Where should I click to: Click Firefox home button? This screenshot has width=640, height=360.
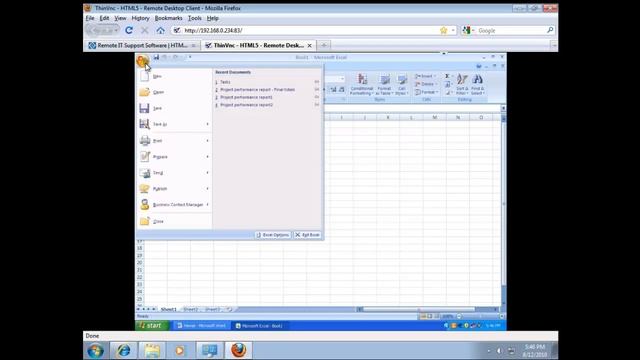tap(160, 30)
